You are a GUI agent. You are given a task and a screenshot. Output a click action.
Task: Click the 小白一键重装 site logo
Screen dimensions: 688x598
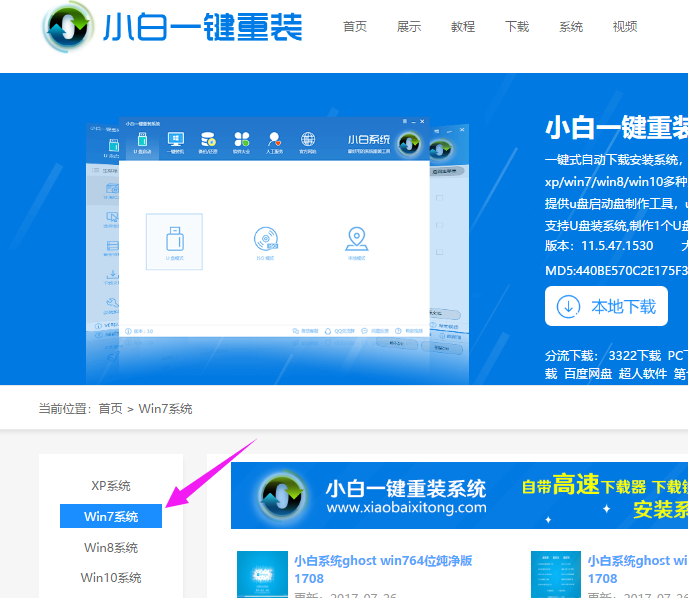coord(173,29)
